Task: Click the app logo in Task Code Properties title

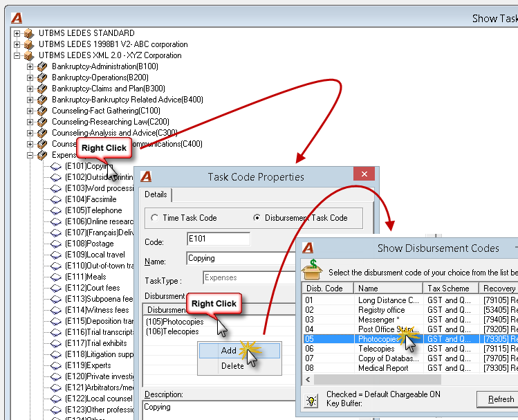Action: click(x=146, y=176)
